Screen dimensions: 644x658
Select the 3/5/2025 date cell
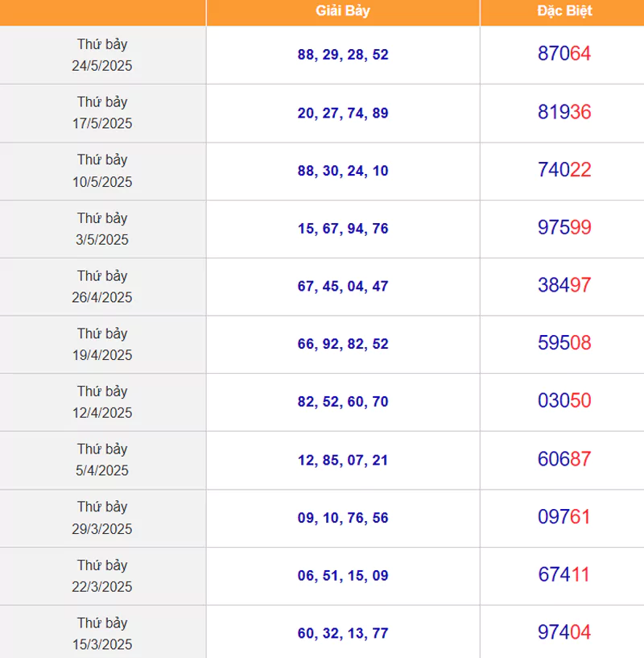click(102, 229)
